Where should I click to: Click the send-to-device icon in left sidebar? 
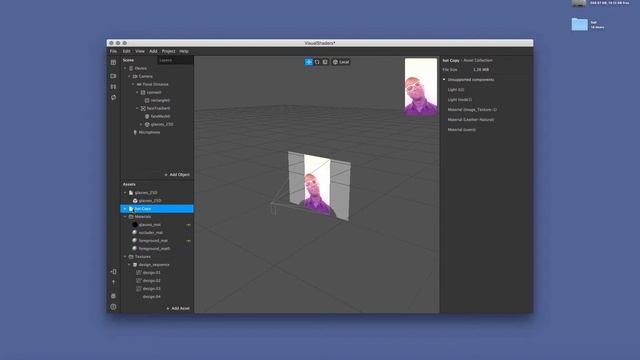(113, 271)
